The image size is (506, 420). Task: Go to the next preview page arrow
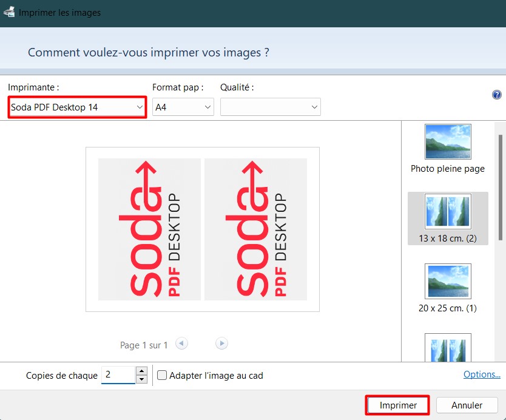pos(221,343)
